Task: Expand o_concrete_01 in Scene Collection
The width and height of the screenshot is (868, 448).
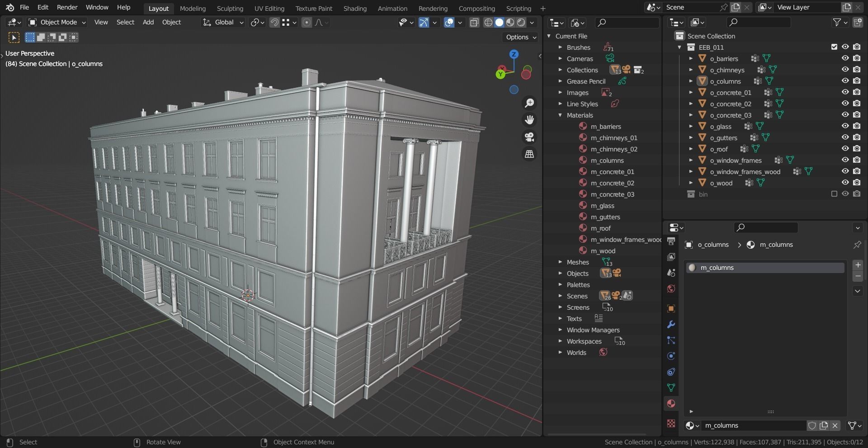Action: (691, 92)
